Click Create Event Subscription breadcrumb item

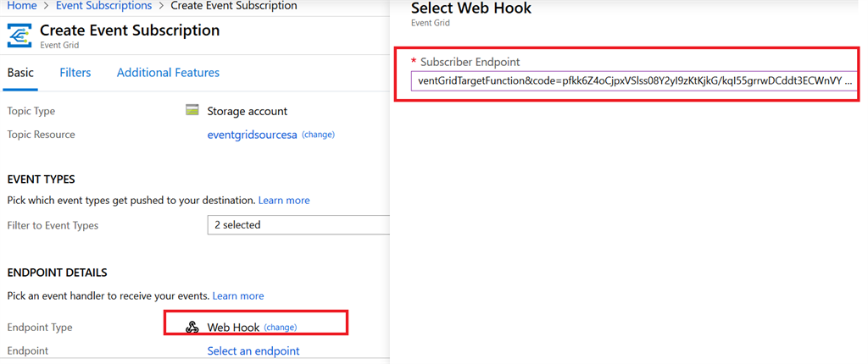click(234, 6)
